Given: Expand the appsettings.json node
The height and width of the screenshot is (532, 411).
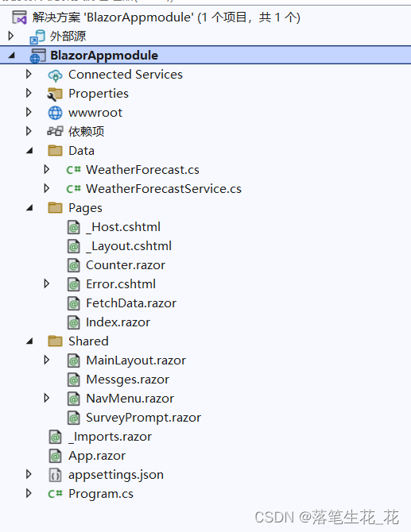Looking at the screenshot, I should coord(29,474).
